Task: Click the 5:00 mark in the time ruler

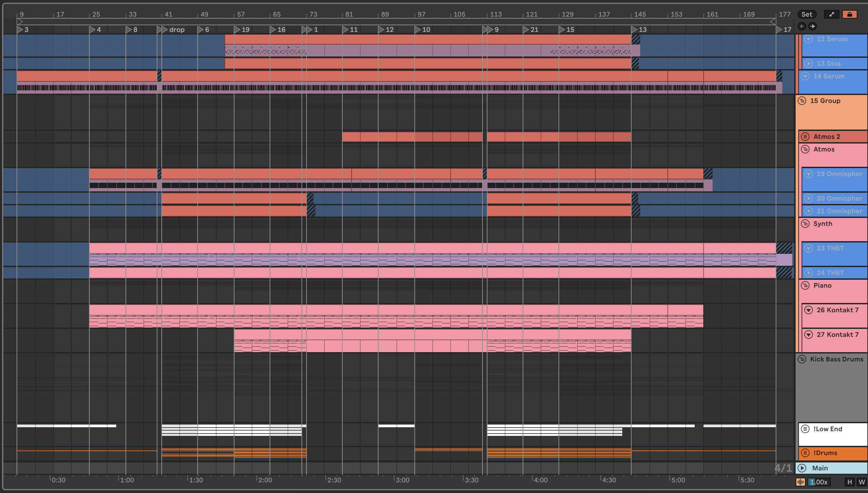Action: (x=677, y=480)
